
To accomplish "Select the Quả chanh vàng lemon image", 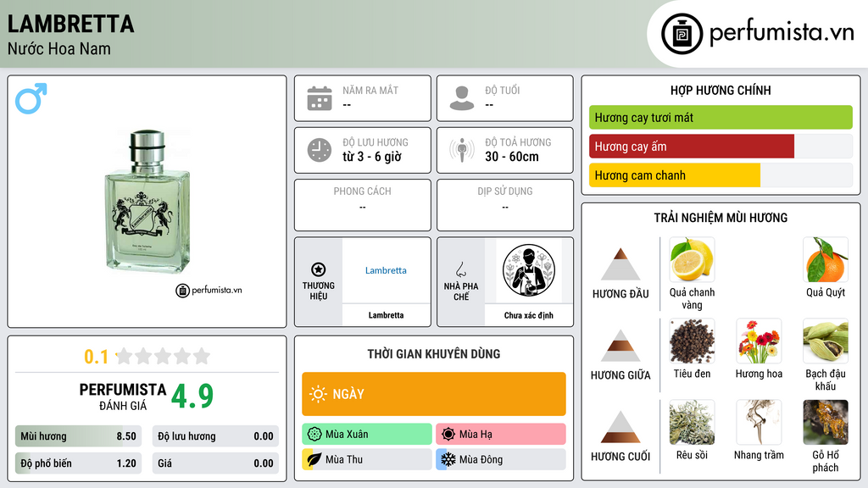I will coord(692,259).
